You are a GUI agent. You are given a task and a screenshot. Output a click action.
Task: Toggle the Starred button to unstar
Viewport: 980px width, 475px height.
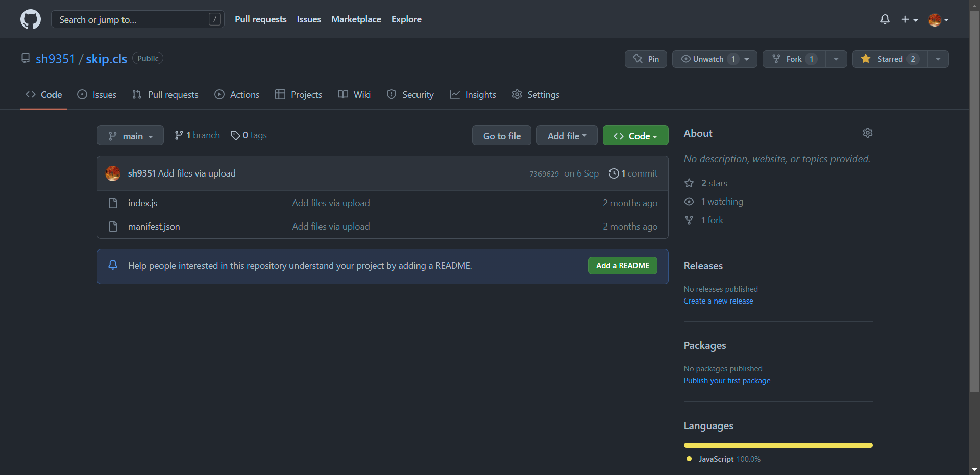coord(890,59)
